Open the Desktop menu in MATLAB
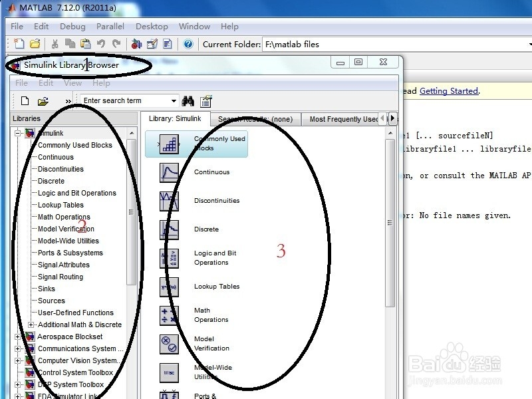532x399 pixels. click(152, 27)
